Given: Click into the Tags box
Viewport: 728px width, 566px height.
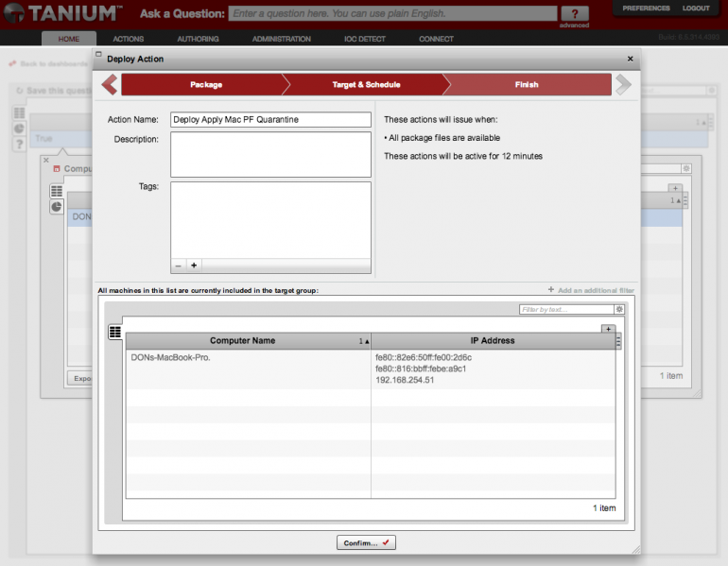Looking at the screenshot, I should tap(270, 220).
